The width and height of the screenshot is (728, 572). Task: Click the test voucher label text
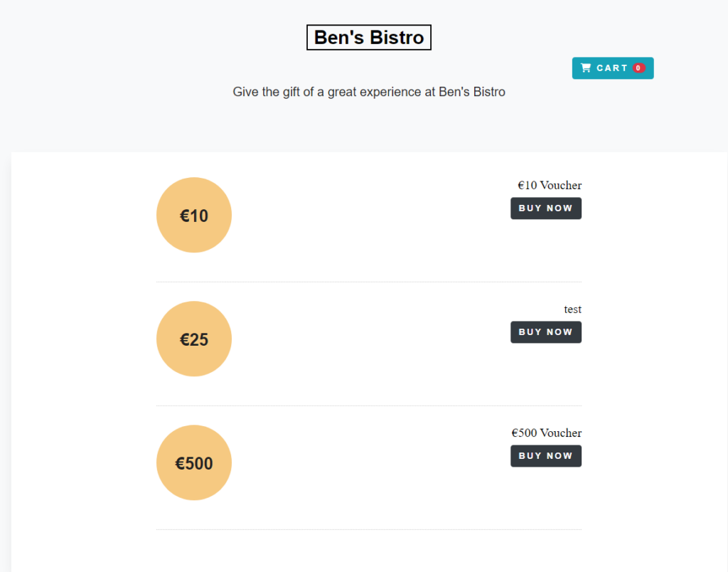[x=572, y=309]
